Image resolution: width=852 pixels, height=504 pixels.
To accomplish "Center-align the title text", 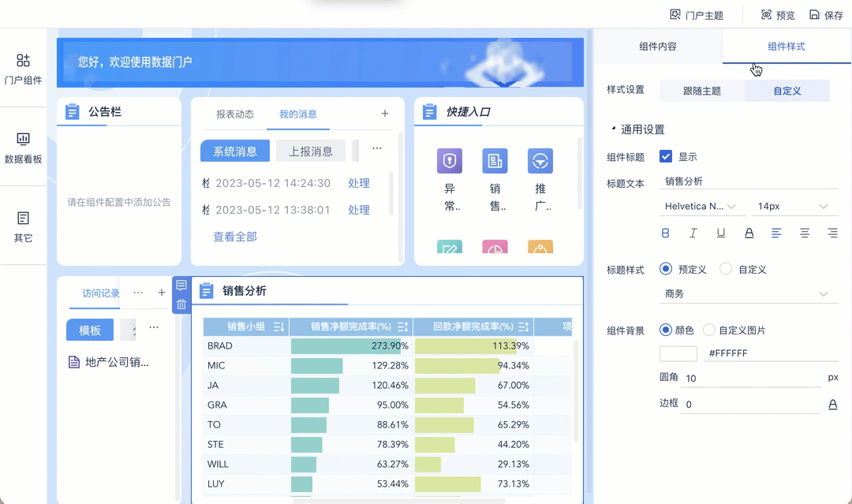I will [804, 233].
